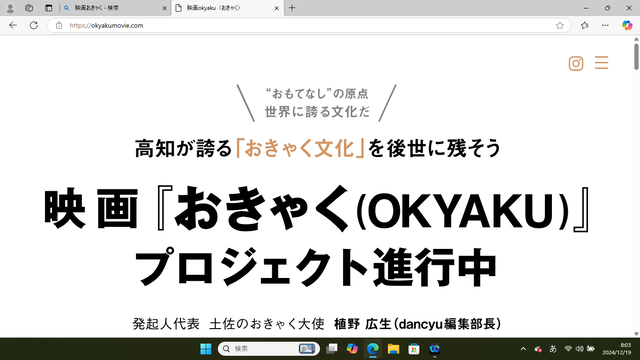Screen dimensions: 640x360
Task: Close the 映画おきゃく - 検索 tab
Action: click(165, 8)
